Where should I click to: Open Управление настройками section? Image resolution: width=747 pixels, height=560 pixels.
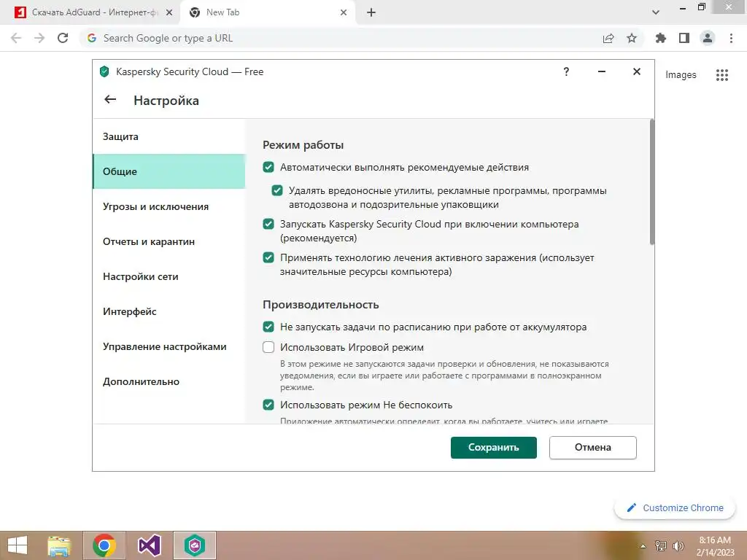tap(169, 346)
